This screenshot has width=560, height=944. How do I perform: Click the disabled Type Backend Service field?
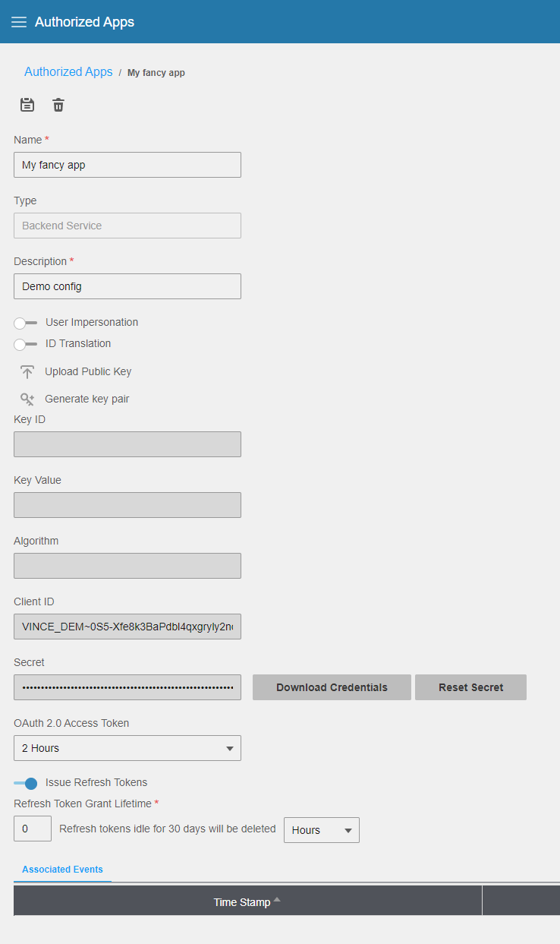coord(127,226)
